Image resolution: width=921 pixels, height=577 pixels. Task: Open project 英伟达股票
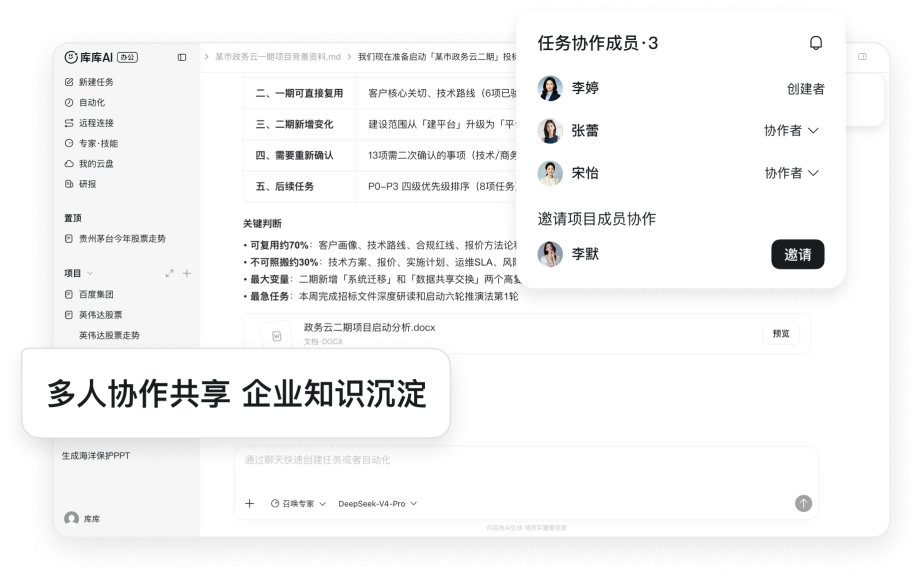[100, 315]
